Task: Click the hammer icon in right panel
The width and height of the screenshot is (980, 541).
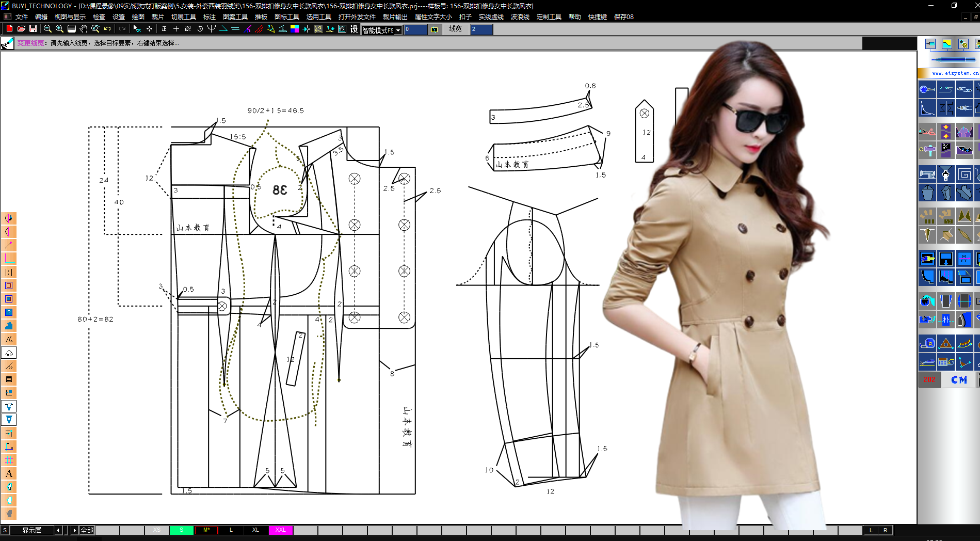Action: pyautogui.click(x=927, y=150)
